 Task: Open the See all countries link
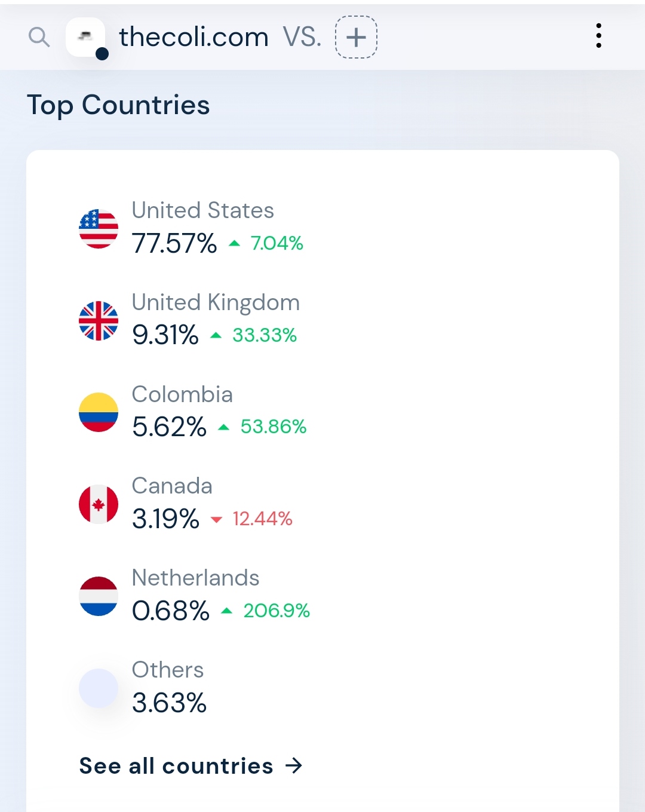pos(176,766)
